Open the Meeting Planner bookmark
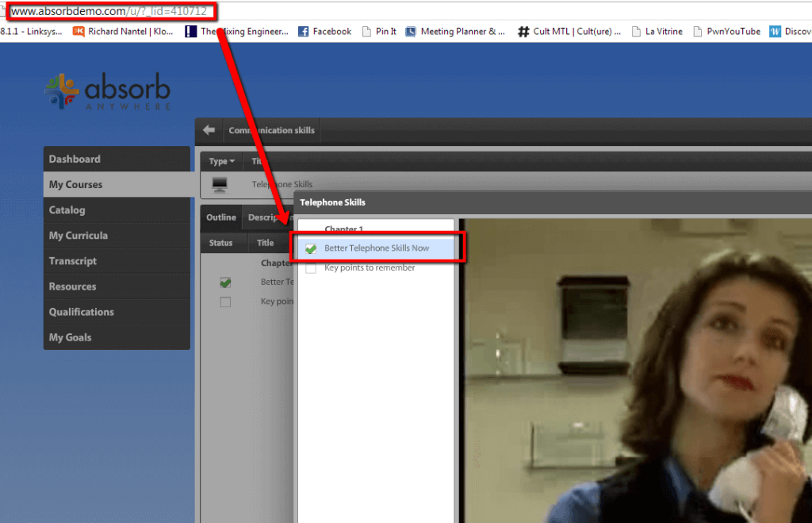Viewport: 812px width, 523px height. coord(454,32)
